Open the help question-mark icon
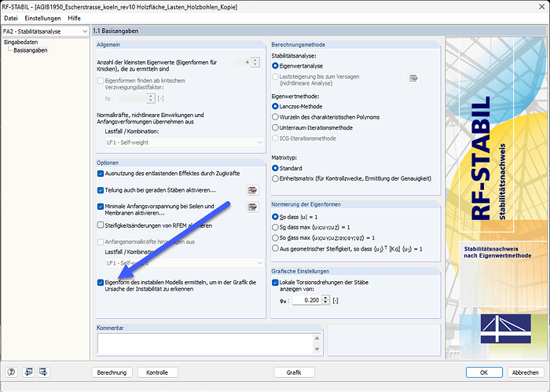Screen dimensions: 550x392 [11, 372]
